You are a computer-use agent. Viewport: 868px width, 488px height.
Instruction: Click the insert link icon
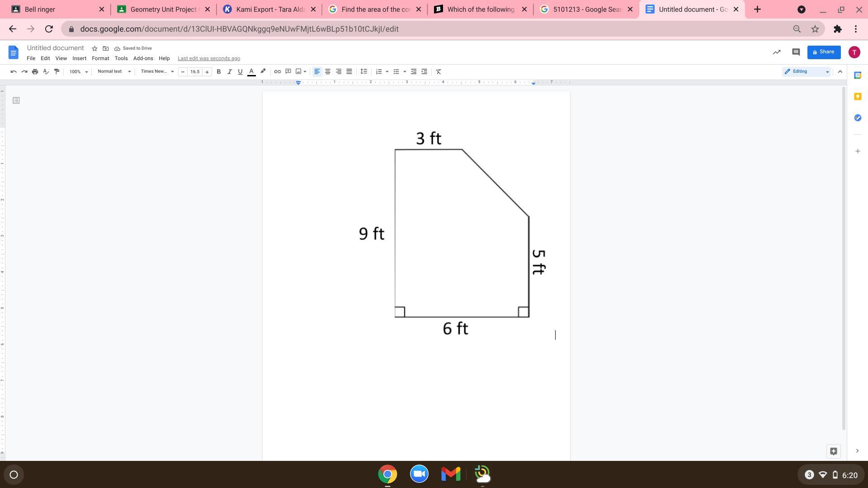click(277, 72)
